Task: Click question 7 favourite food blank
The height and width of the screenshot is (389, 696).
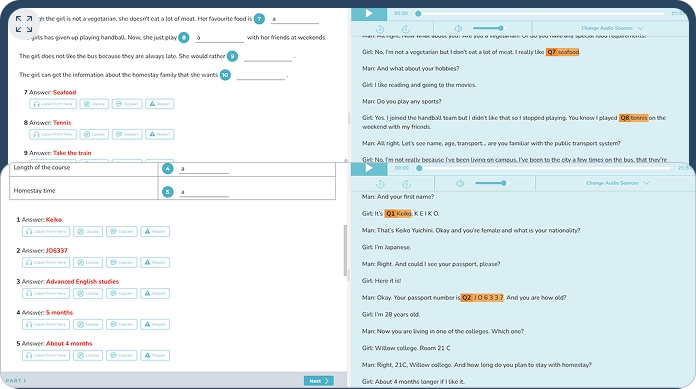Action: click(x=295, y=19)
